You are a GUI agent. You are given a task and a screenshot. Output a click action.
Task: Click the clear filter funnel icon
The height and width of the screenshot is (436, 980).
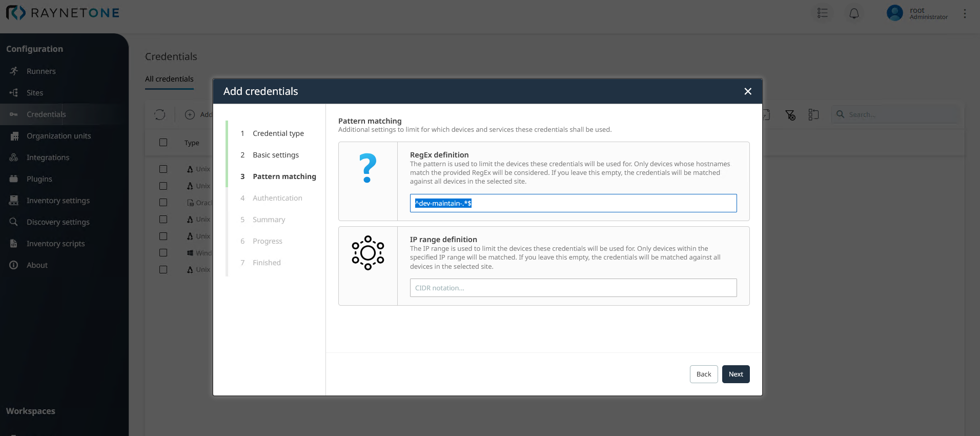[x=790, y=115]
